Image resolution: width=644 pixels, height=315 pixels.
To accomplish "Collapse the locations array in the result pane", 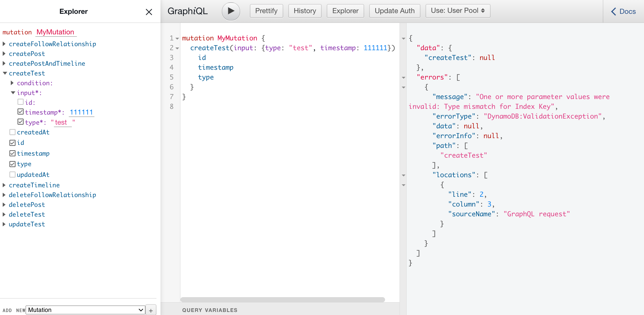I will click(404, 176).
